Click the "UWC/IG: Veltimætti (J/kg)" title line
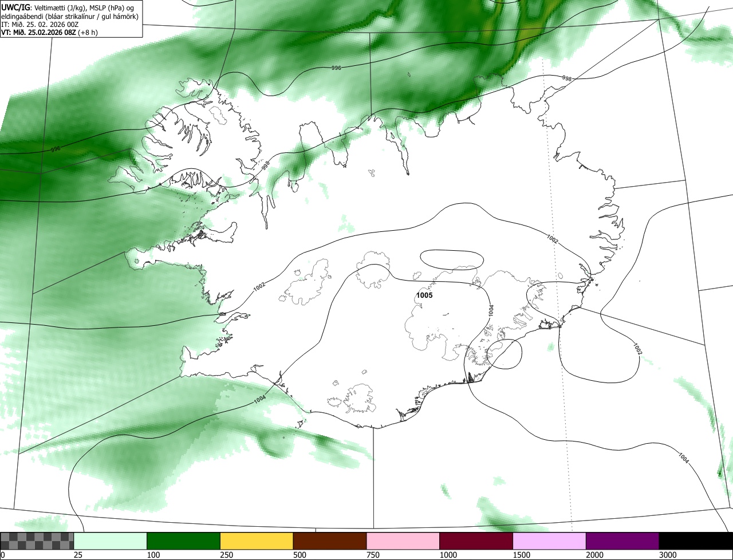 coord(68,7)
